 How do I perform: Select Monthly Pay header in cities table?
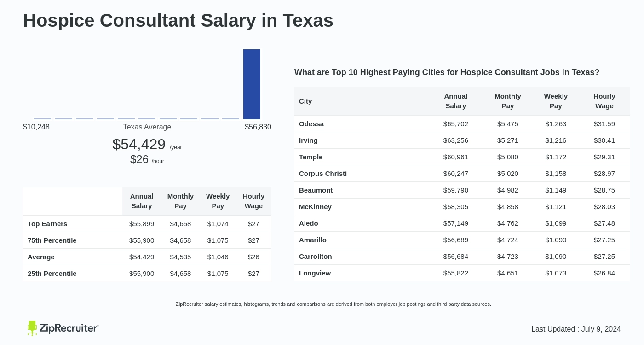(x=508, y=101)
